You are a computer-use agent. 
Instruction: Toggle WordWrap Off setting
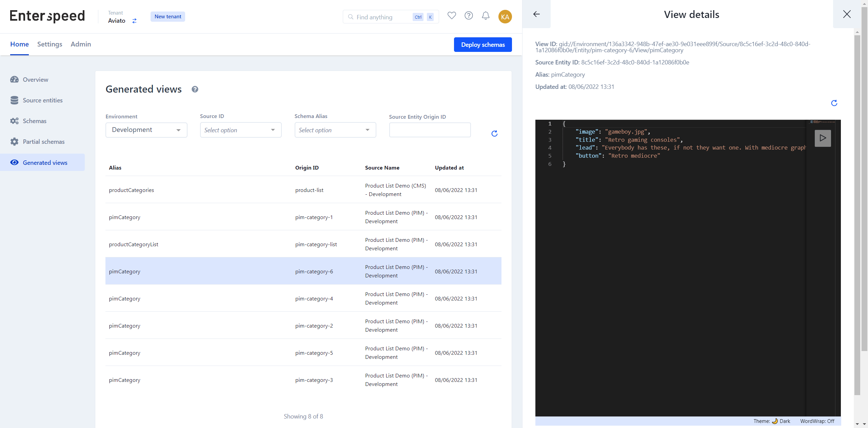(817, 421)
